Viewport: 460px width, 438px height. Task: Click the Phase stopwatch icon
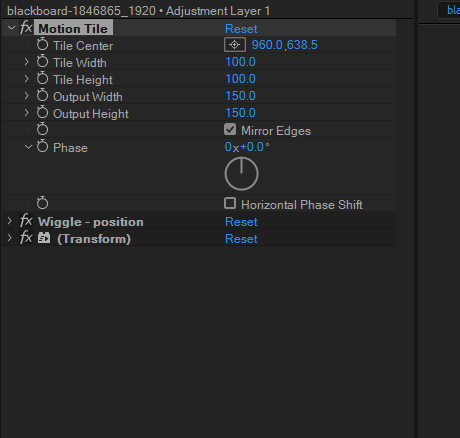click(42, 146)
